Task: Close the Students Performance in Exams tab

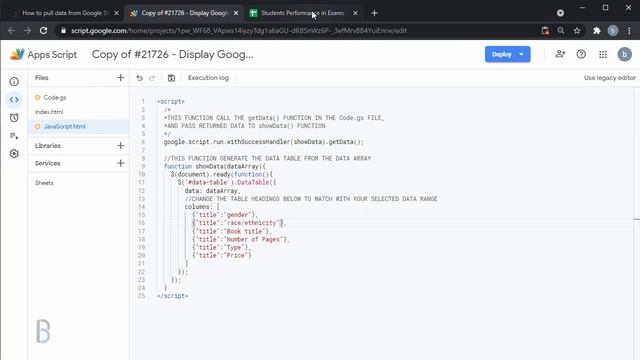Action: (355, 13)
